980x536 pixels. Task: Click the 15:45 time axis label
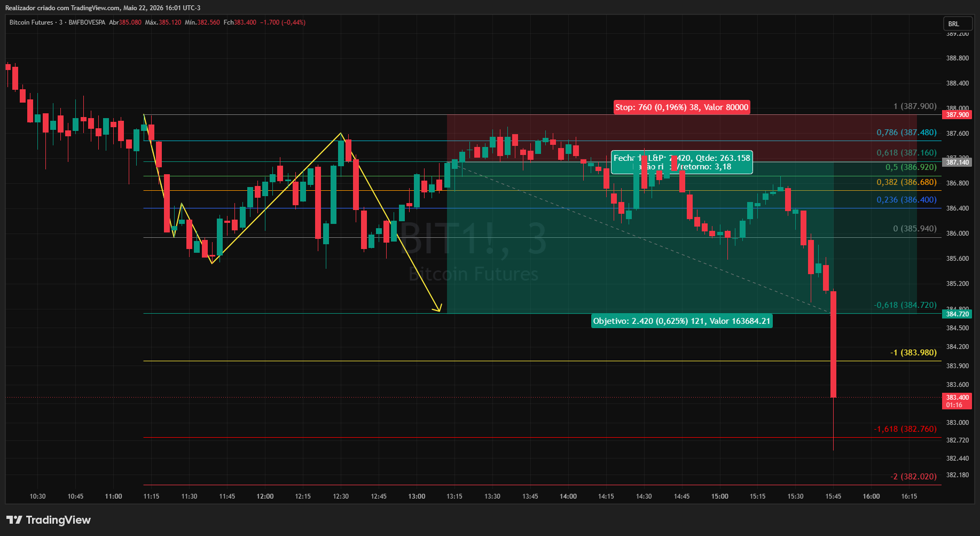tap(833, 496)
